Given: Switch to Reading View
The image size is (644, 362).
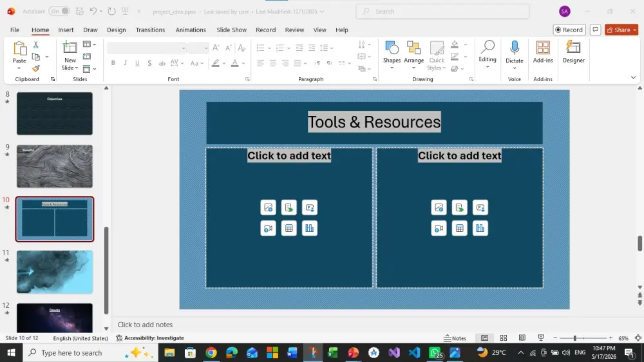Looking at the screenshot, I should click(x=522, y=338).
